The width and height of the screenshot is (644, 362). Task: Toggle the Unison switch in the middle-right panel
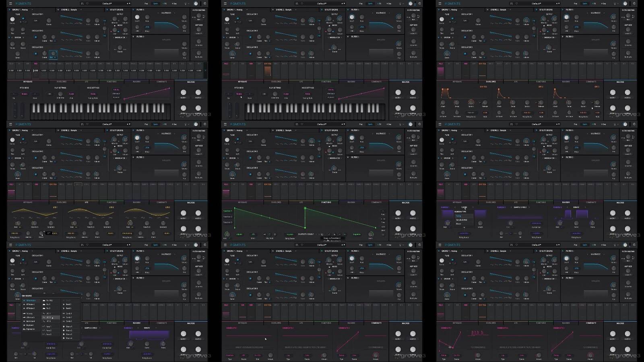tap(439, 158)
